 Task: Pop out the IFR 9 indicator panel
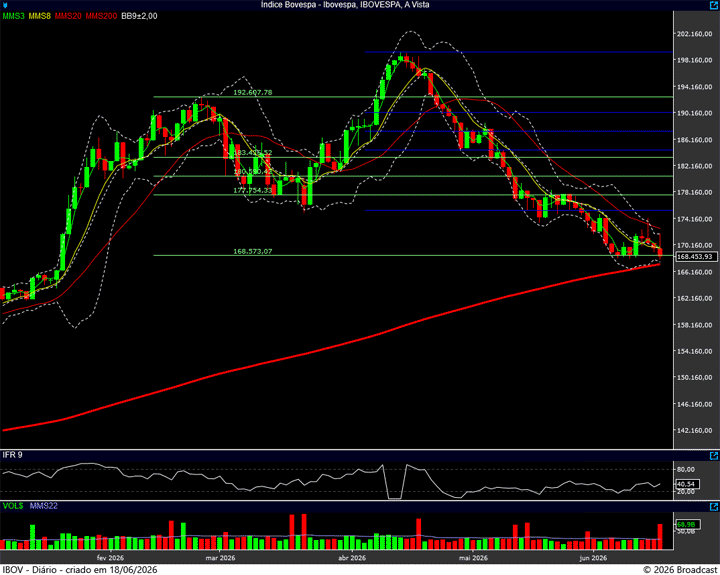click(714, 456)
